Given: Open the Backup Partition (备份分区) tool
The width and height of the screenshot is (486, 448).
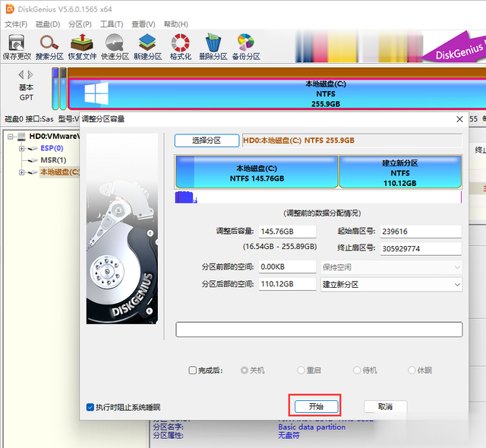Looking at the screenshot, I should (x=246, y=47).
